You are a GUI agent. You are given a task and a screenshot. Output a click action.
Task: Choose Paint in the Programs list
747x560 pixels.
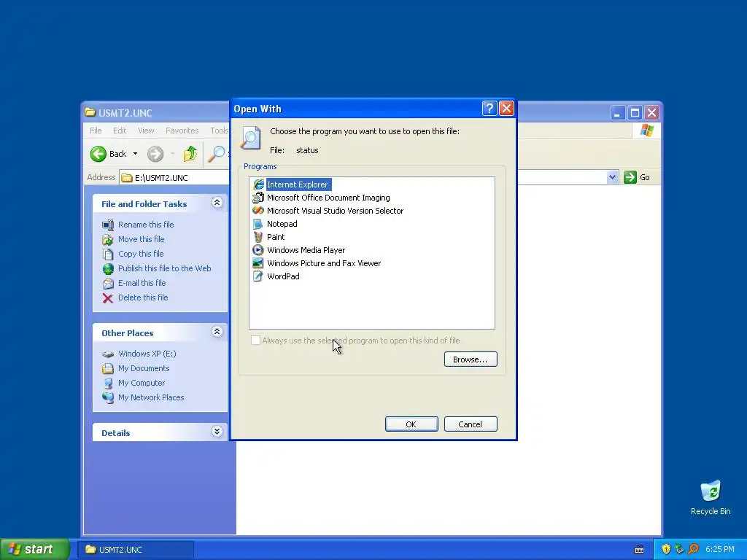(x=276, y=237)
